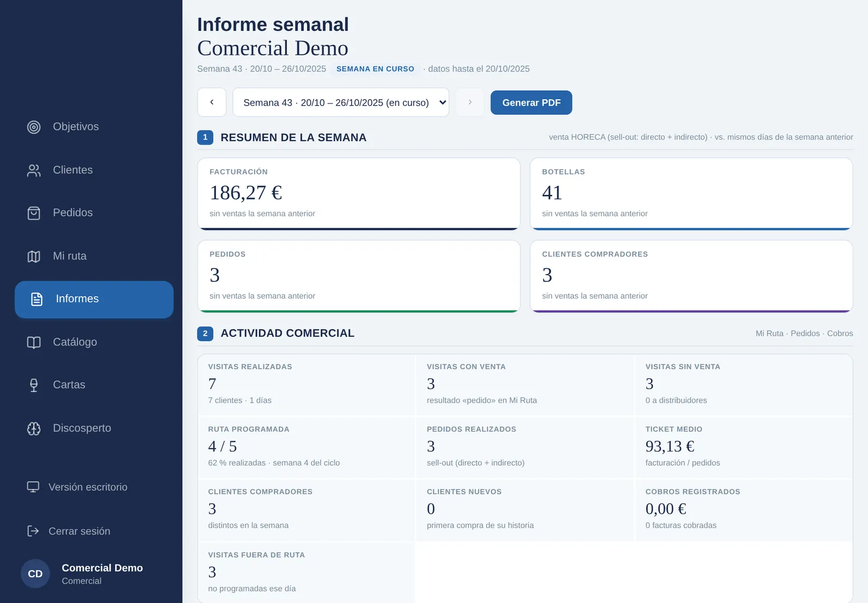Click the Clientes compradores summary card
The width and height of the screenshot is (868, 603).
(x=691, y=276)
